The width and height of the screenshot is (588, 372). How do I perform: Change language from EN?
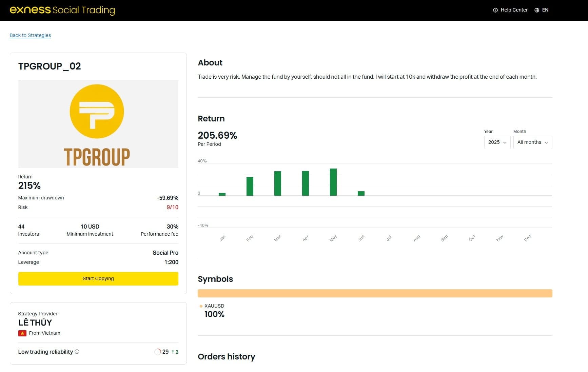coord(542,10)
